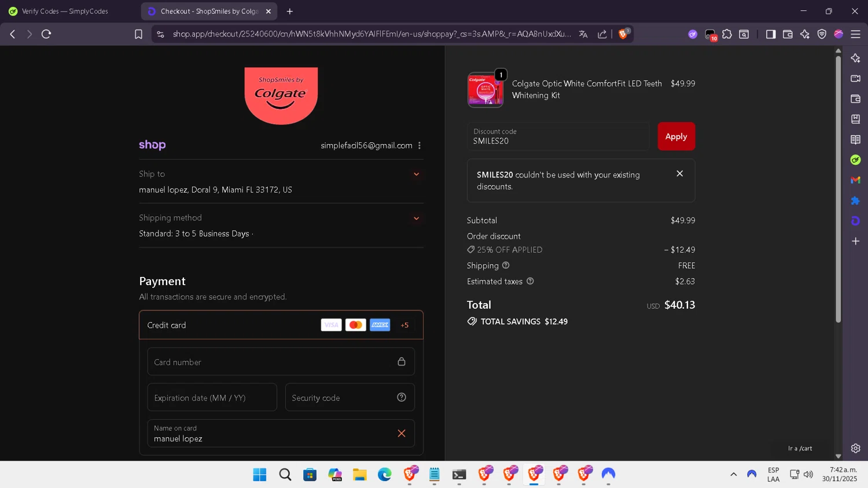View site information icon in address bar
The image size is (868, 488).
[161, 34]
